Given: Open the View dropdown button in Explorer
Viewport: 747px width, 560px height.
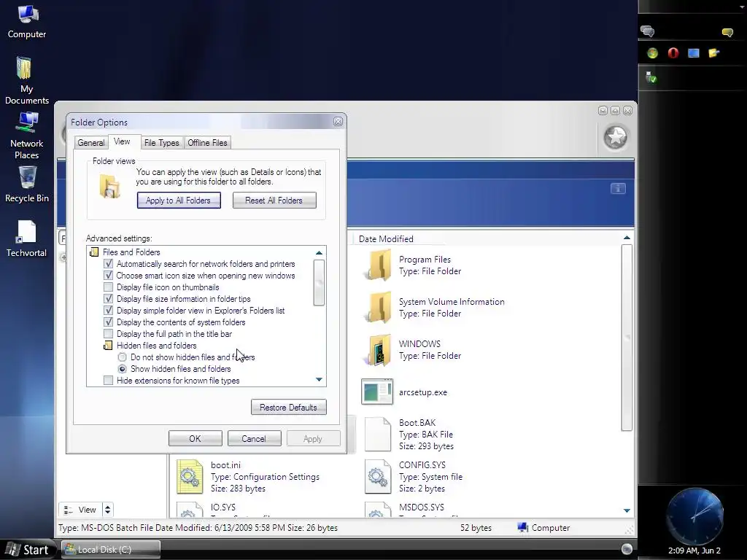Looking at the screenshot, I should (80, 510).
